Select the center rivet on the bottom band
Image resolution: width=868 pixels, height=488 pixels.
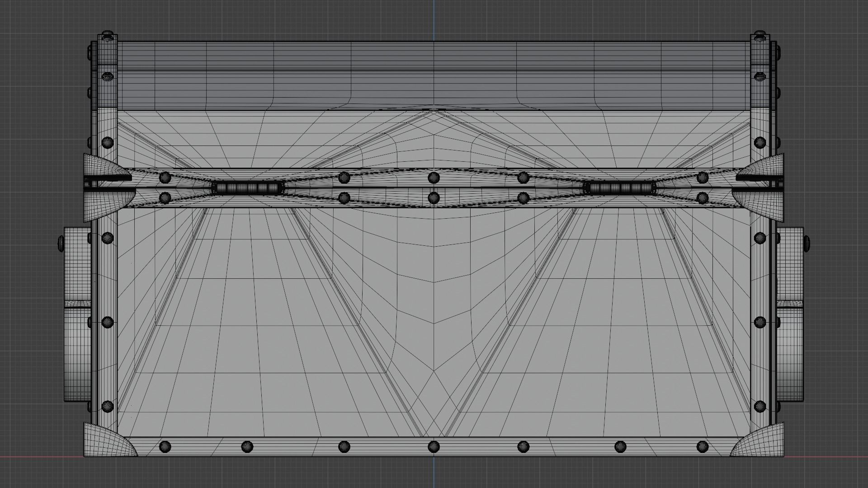coord(434,447)
